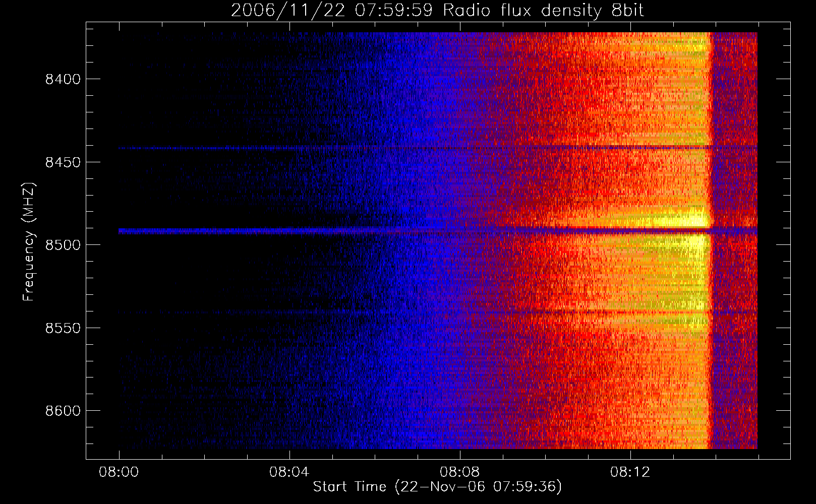Viewport: 816px width, 504px height.
Task: Click the thick blue interference line near 8492 MHz
Action: coord(438,231)
